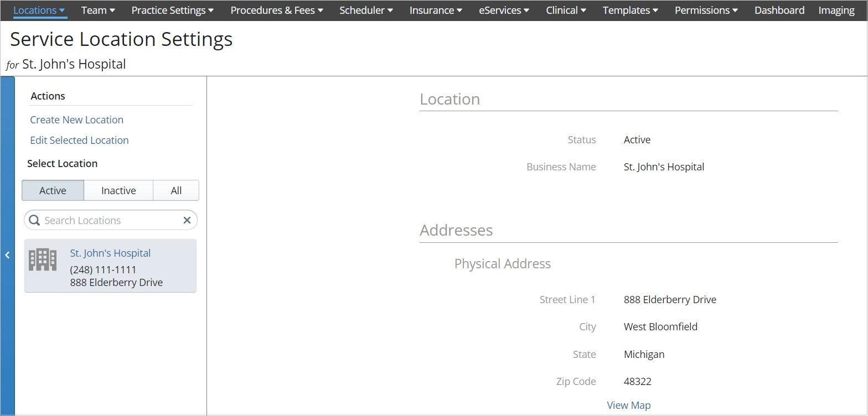Open the Permissions dropdown menu
868x416 pixels.
706,11
